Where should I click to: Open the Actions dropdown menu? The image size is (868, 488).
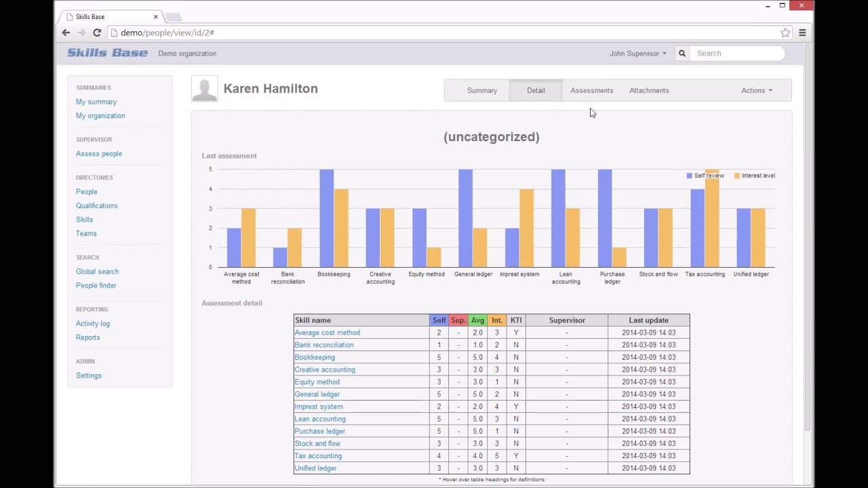757,90
